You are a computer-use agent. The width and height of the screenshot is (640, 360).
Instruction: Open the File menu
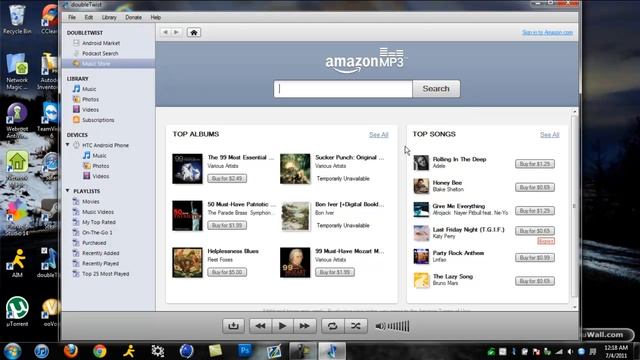(x=72, y=18)
